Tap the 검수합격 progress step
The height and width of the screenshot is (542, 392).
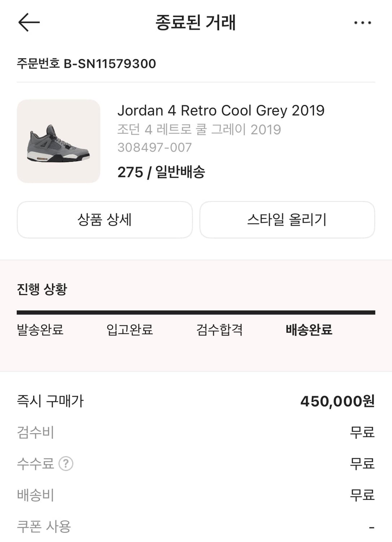(219, 330)
